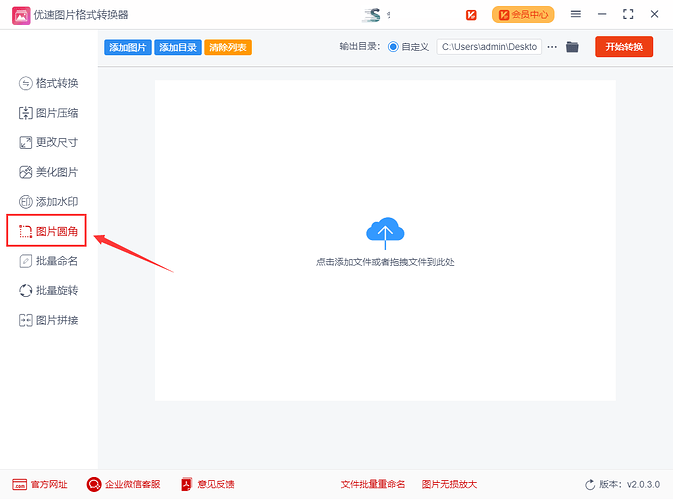Click the version refresh icon

coord(590,485)
